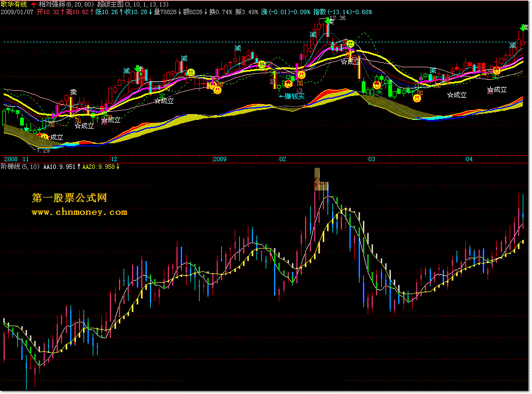Click turnover amount 额8226
532x394 pixels.
pos(193,12)
